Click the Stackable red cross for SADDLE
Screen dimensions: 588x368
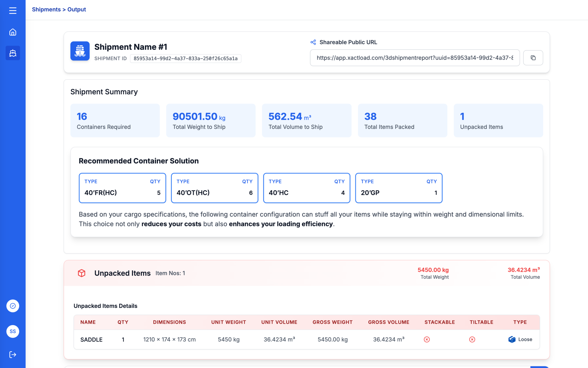click(x=427, y=339)
